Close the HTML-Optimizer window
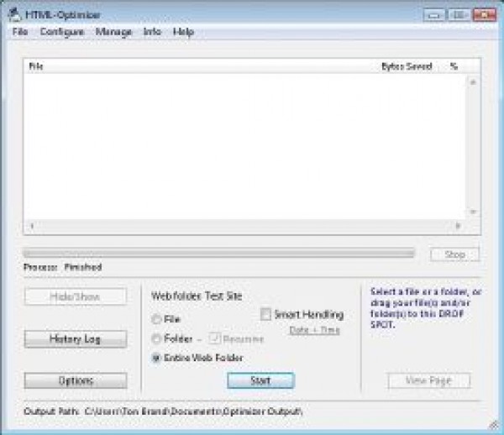The image size is (504, 435). (485, 15)
